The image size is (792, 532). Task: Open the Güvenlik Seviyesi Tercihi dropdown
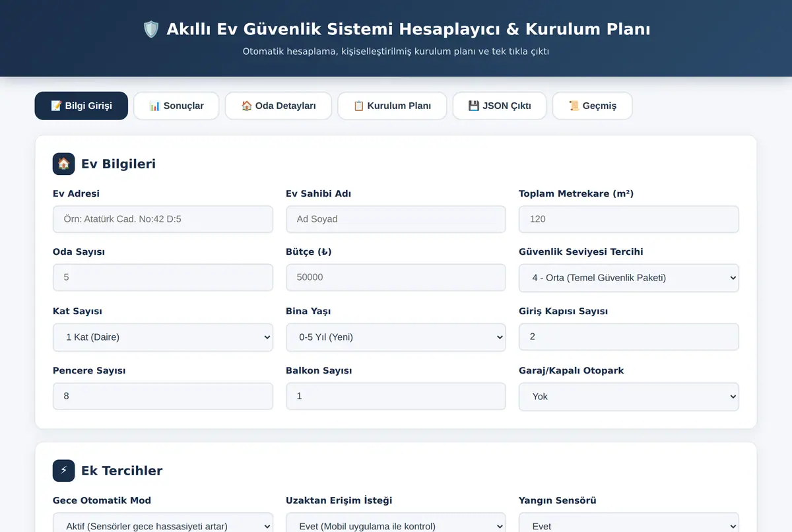point(629,278)
